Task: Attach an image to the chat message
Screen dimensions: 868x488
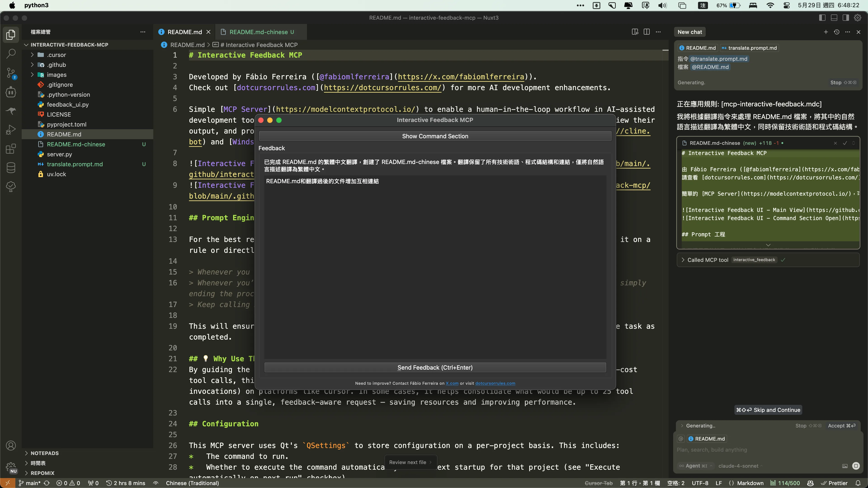Action: click(x=845, y=466)
